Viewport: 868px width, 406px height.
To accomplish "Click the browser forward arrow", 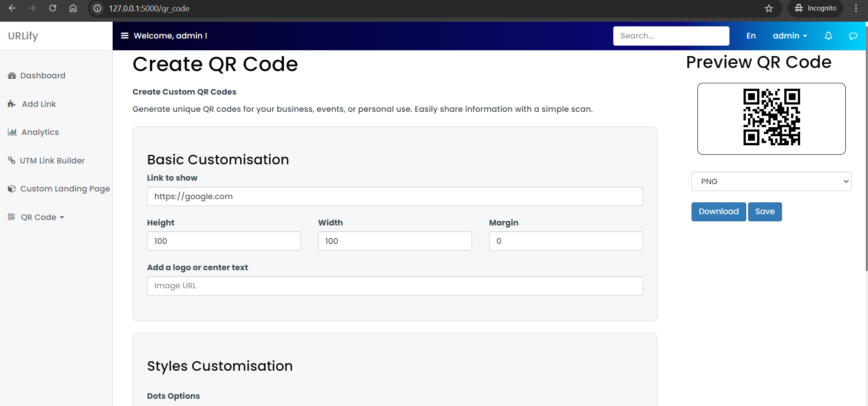I will coord(32,8).
